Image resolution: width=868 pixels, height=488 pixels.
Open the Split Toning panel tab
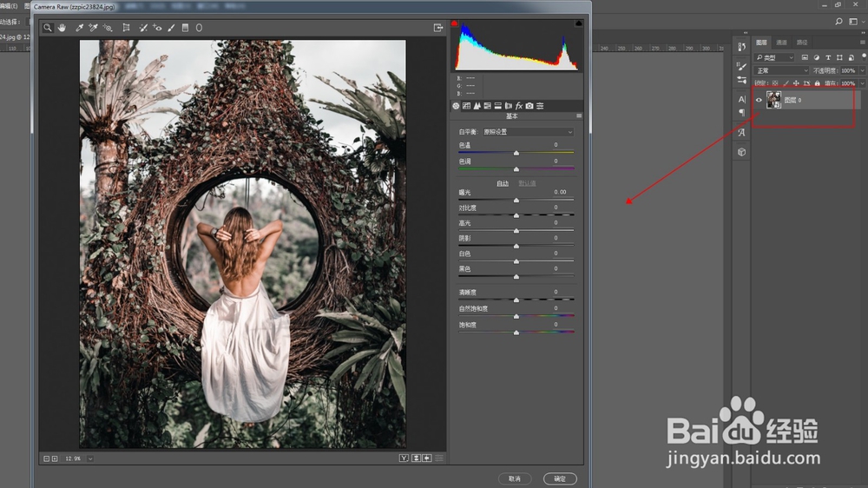pyautogui.click(x=497, y=106)
